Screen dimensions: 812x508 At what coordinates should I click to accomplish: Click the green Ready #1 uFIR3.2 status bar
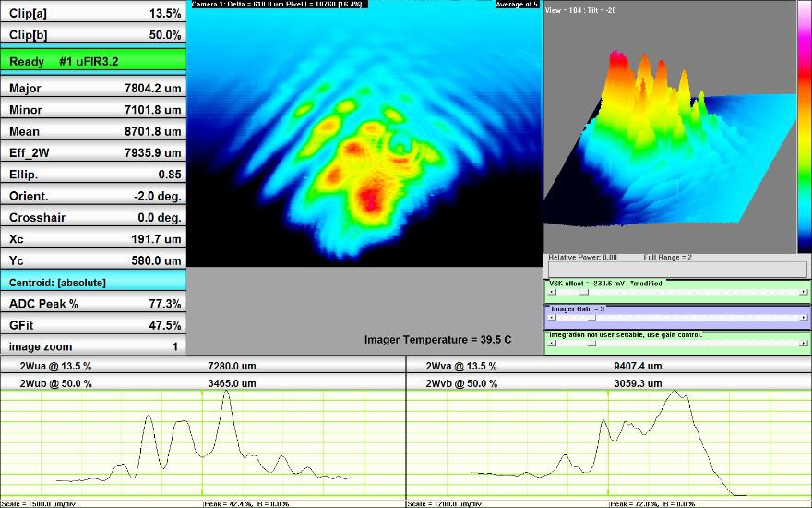coord(92,61)
